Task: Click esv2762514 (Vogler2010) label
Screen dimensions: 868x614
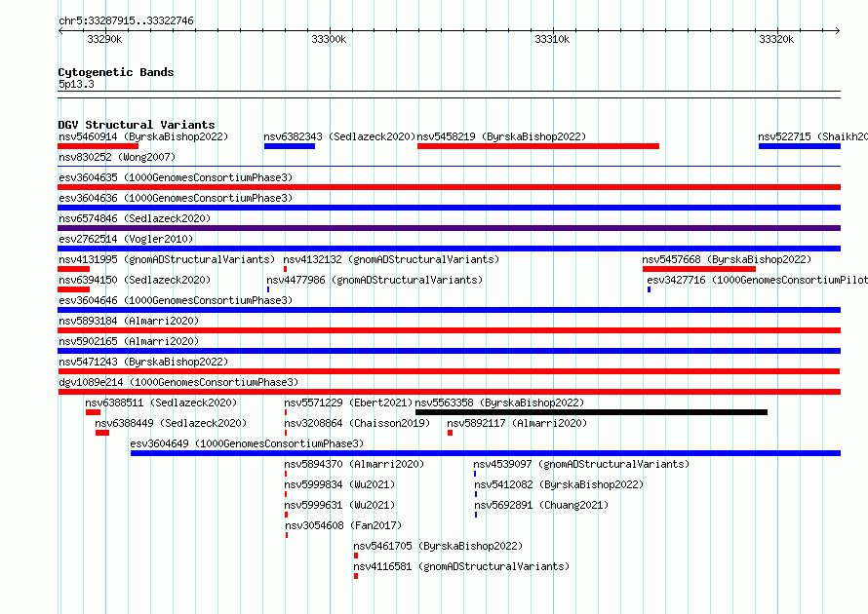Action: click(x=126, y=239)
